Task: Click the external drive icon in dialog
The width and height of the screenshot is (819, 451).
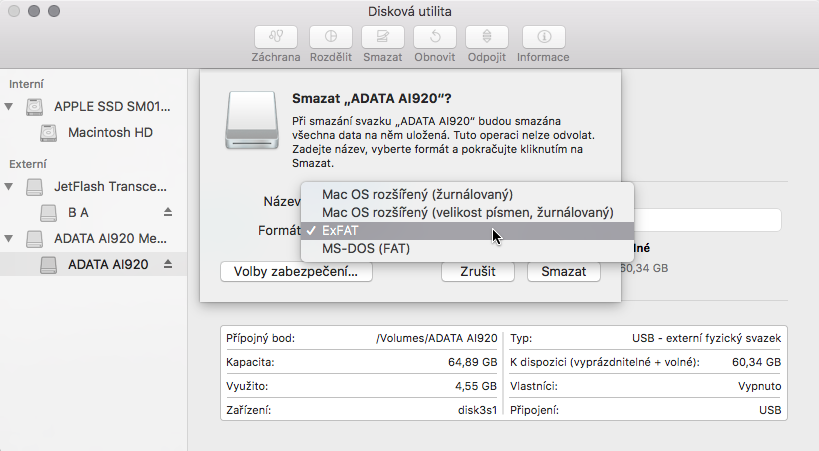Action: (x=252, y=121)
